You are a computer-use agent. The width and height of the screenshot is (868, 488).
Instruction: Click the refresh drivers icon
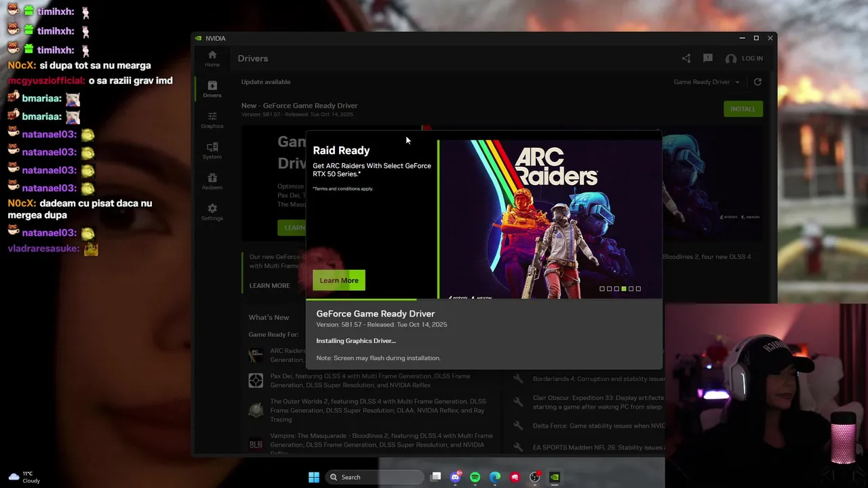(757, 82)
